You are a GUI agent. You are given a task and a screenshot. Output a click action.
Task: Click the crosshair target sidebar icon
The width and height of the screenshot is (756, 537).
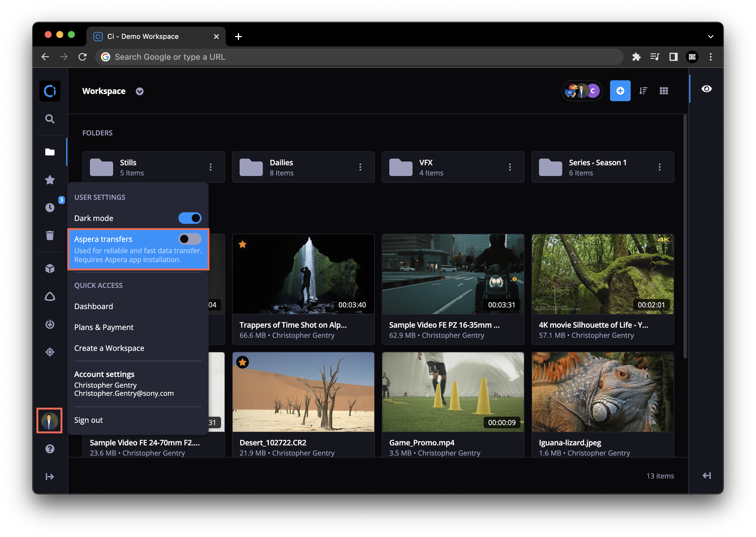[50, 352]
